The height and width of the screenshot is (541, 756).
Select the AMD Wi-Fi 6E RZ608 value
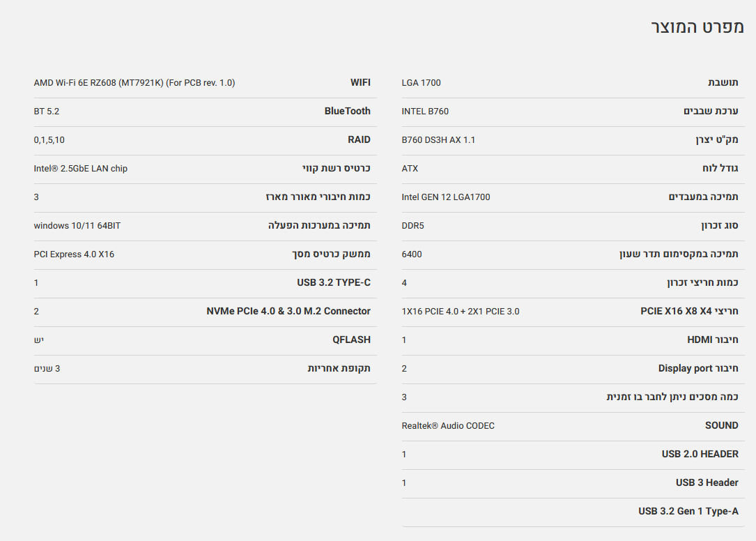point(134,83)
